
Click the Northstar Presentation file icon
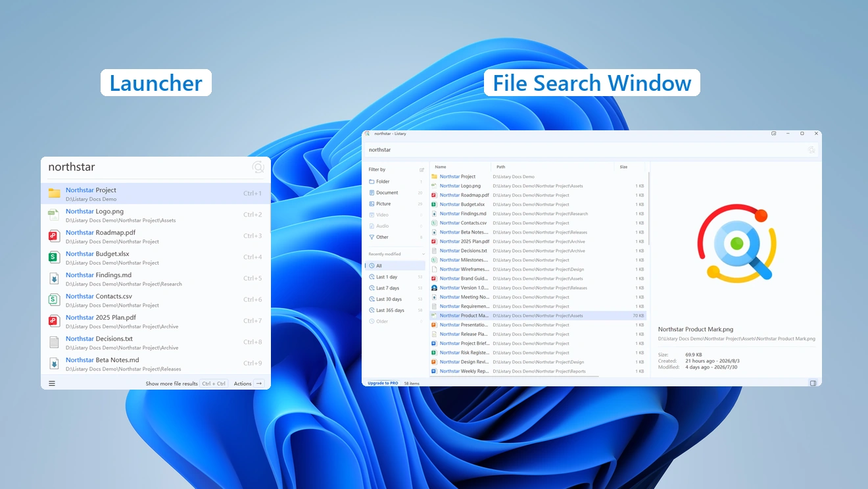tap(434, 325)
